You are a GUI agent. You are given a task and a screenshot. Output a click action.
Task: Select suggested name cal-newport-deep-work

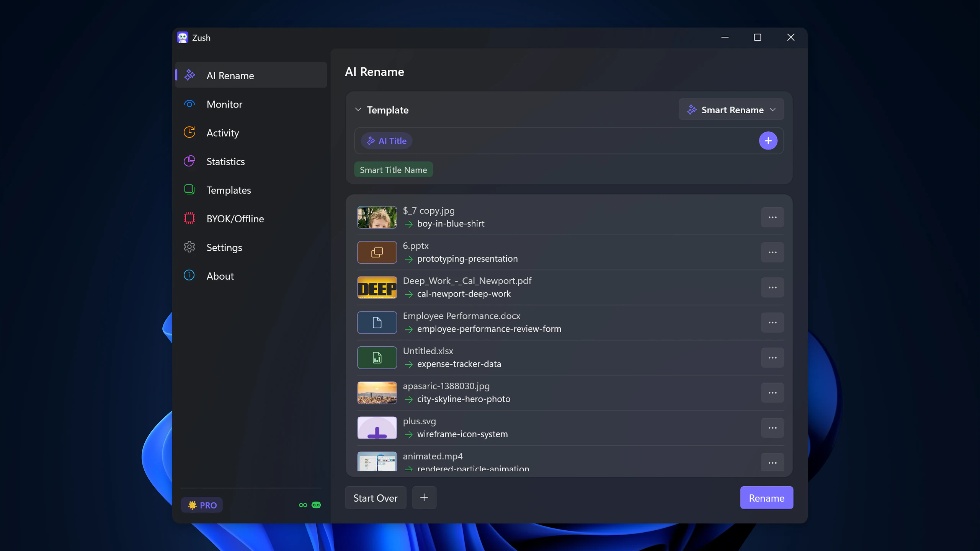(464, 293)
